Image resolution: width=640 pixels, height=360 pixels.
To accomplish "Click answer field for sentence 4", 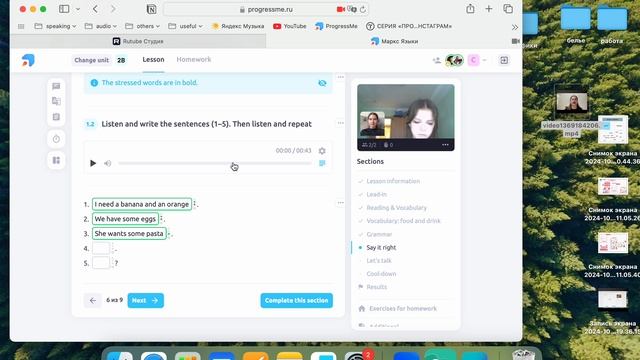I will coord(101,248).
